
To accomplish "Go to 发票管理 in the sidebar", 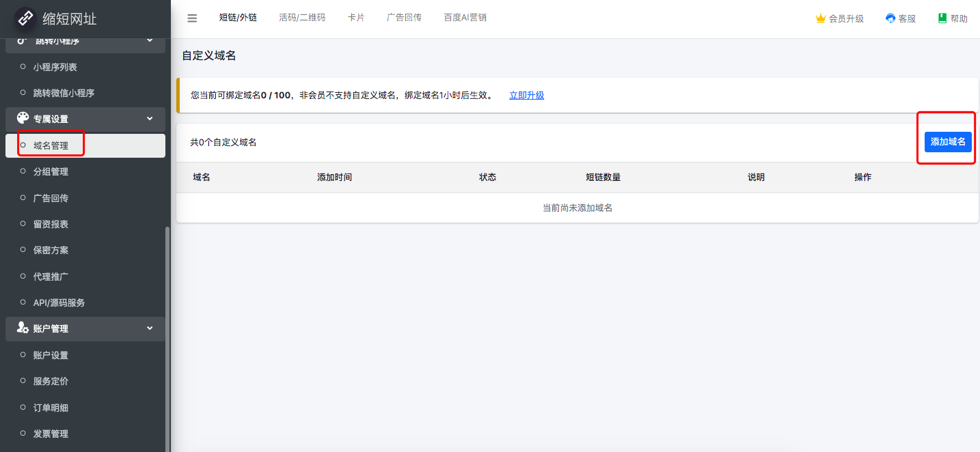I will [x=51, y=434].
